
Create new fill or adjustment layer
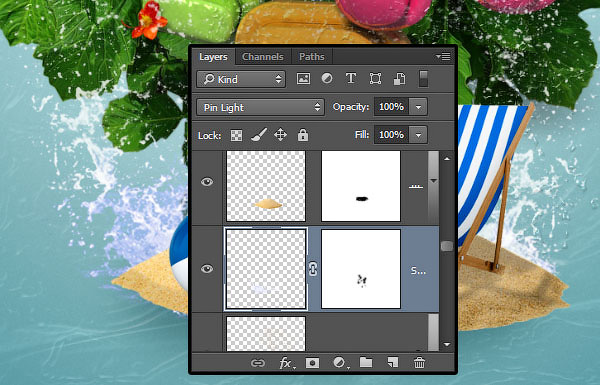(x=340, y=363)
